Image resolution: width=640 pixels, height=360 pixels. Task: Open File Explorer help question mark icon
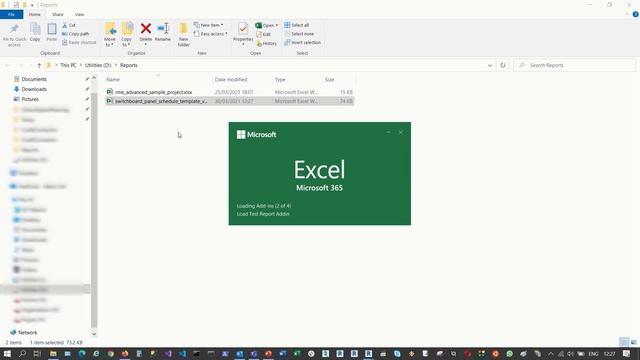tap(635, 14)
